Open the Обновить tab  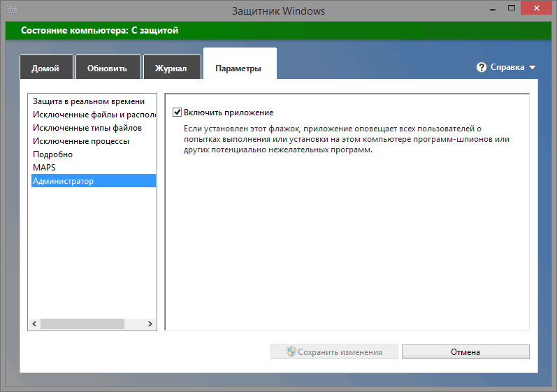108,67
